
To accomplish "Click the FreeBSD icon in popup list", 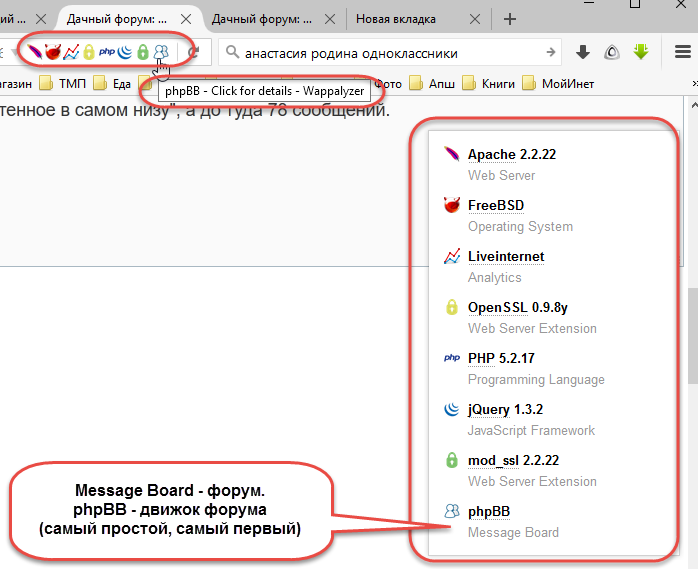I will point(451,205).
